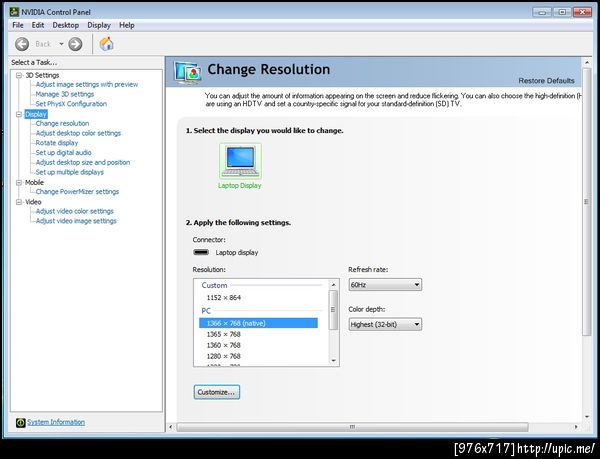Select the Mobile category label
The image size is (600, 459).
(34, 182)
